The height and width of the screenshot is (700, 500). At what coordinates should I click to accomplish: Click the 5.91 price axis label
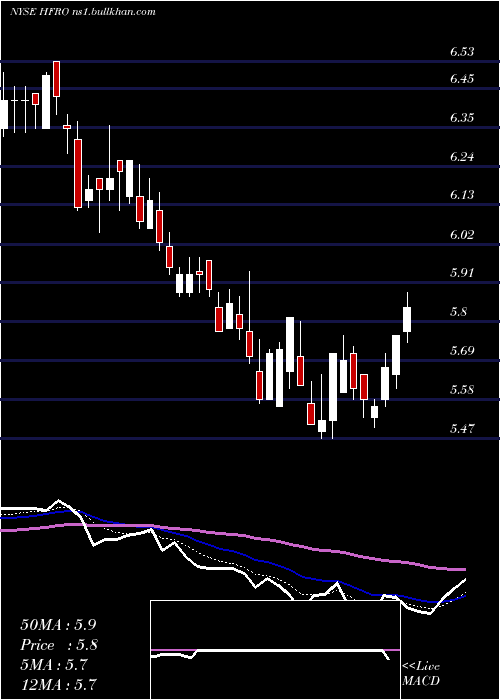click(x=462, y=273)
